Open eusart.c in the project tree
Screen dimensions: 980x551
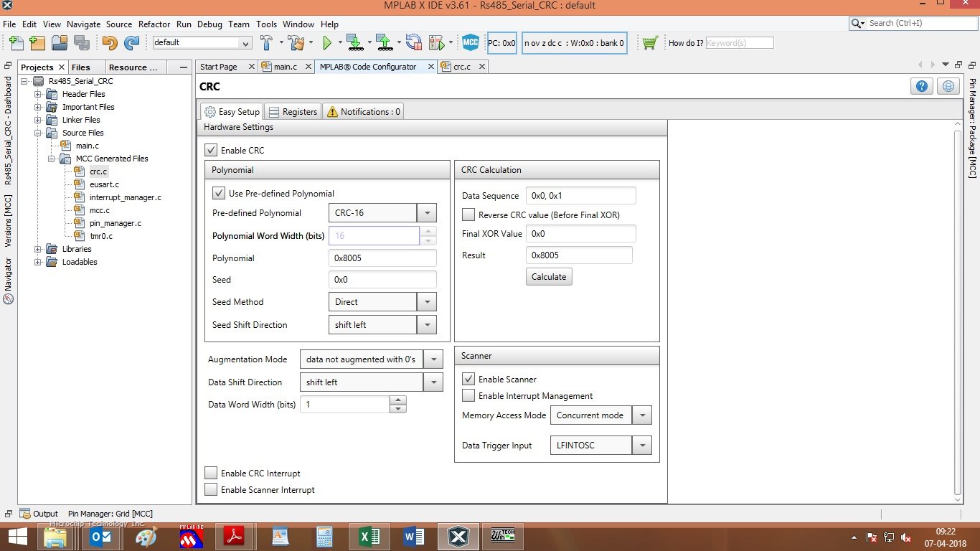coord(104,184)
